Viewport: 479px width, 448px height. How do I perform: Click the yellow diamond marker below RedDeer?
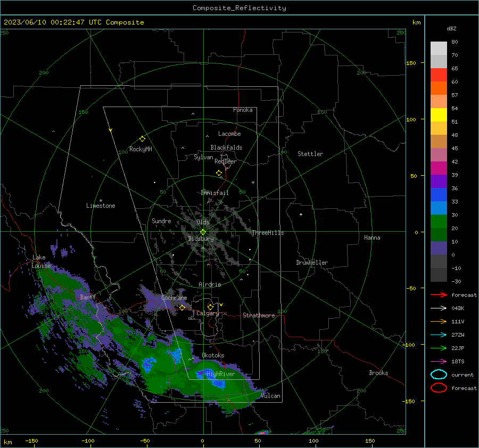pyautogui.click(x=219, y=173)
